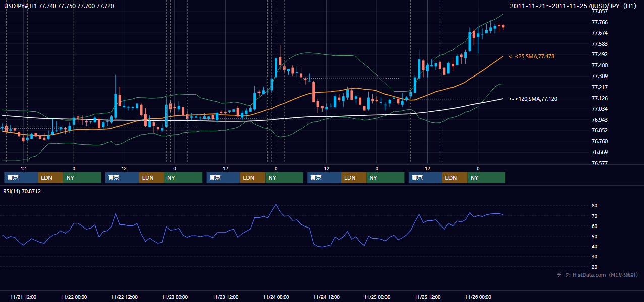
Task: Click price axis value 77.126
Action: 599,98
